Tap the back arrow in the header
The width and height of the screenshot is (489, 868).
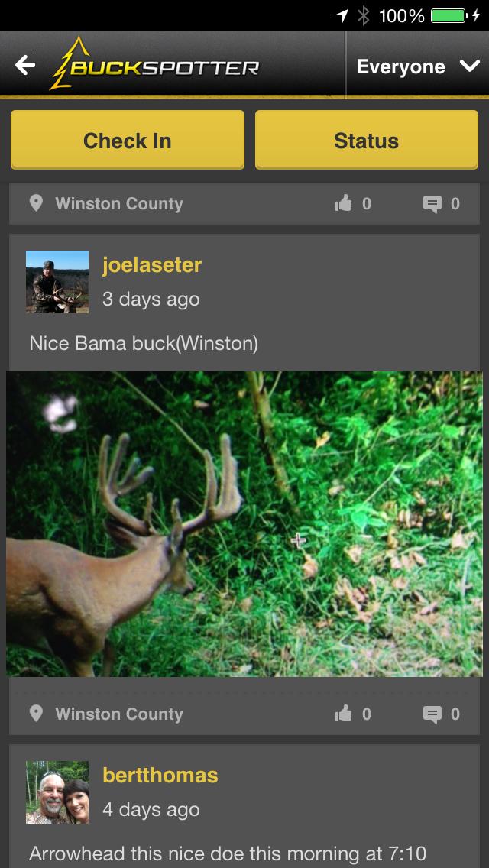tap(25, 66)
